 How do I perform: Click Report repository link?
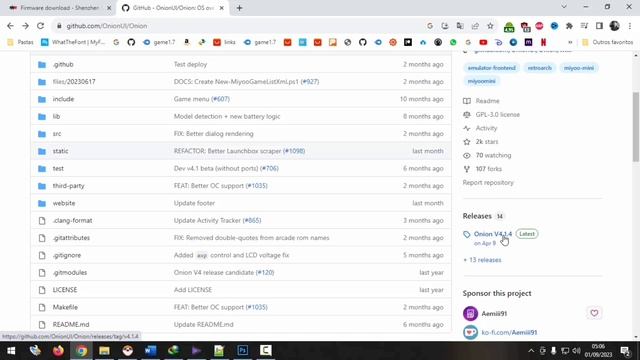[x=488, y=182]
